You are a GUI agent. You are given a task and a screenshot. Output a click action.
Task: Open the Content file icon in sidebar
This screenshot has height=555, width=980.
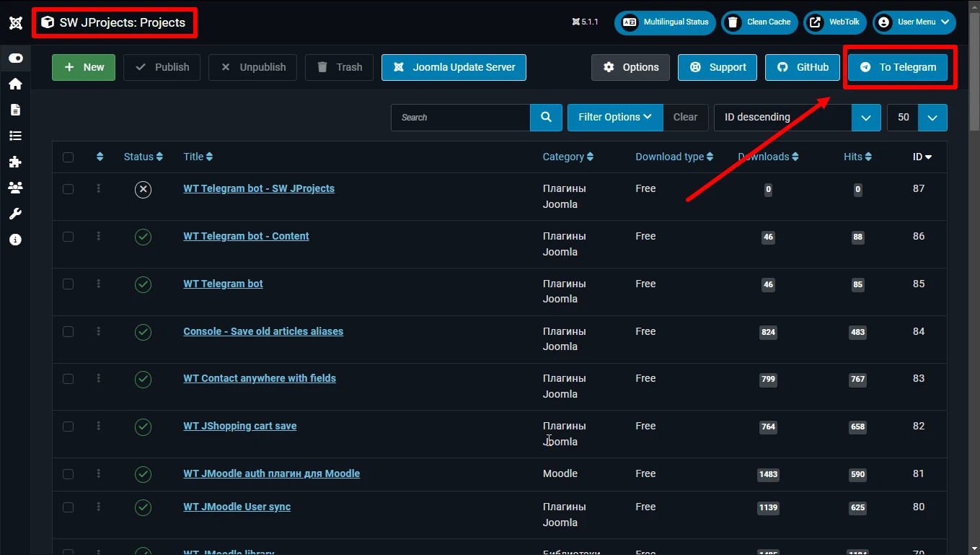[15, 110]
